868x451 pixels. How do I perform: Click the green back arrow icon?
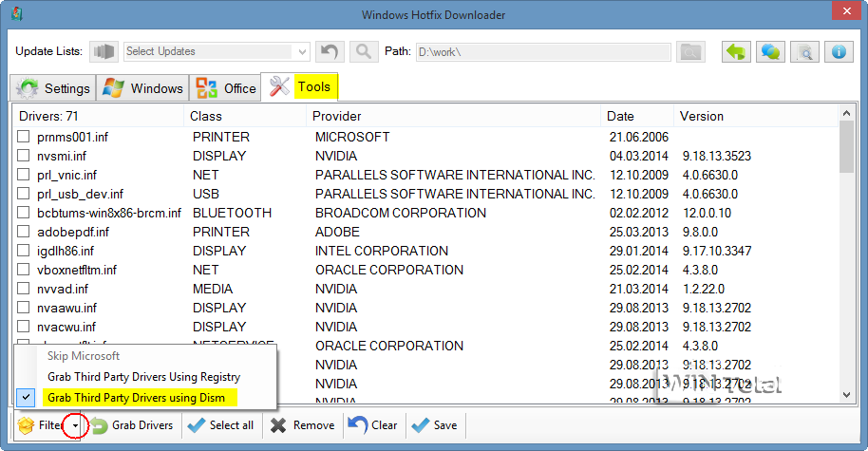click(737, 51)
